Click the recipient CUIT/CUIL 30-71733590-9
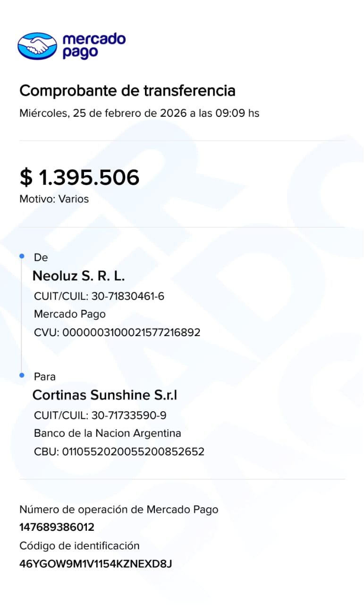Image resolution: width=364 pixels, height=605 pixels. click(x=100, y=415)
